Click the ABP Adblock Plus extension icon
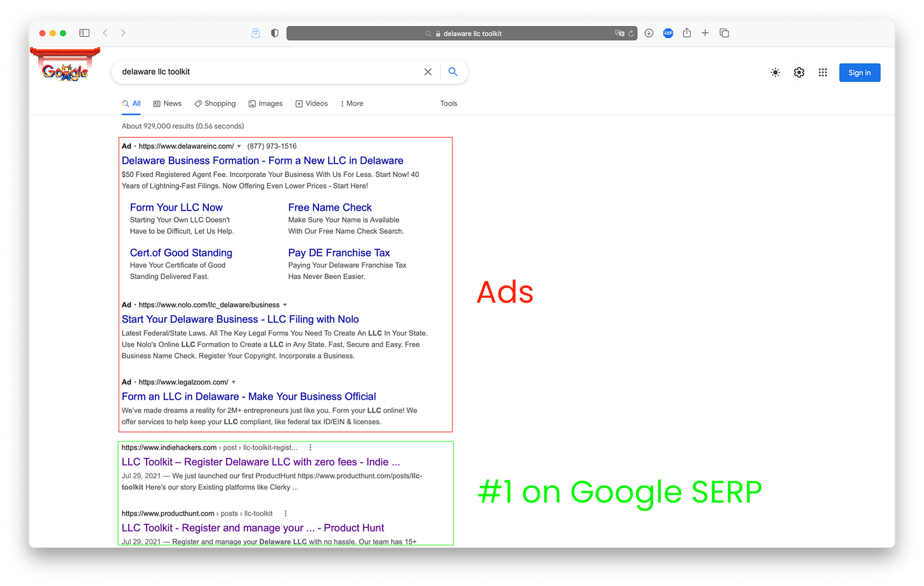This screenshot has height=586, width=924. [668, 33]
